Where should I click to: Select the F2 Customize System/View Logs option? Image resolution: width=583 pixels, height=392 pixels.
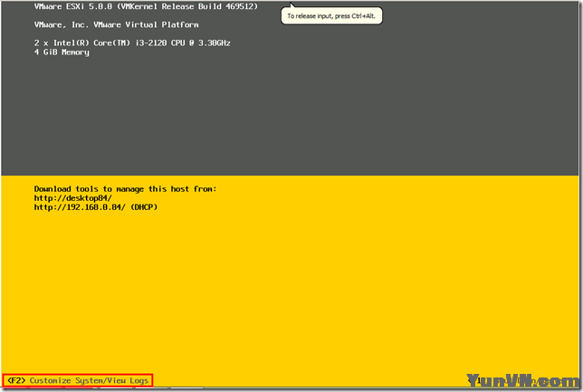pos(78,380)
